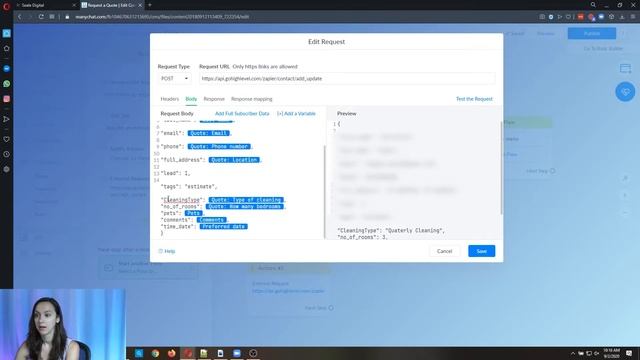Reload the page with the refresh icon
640x360 pixels.
coord(41,17)
